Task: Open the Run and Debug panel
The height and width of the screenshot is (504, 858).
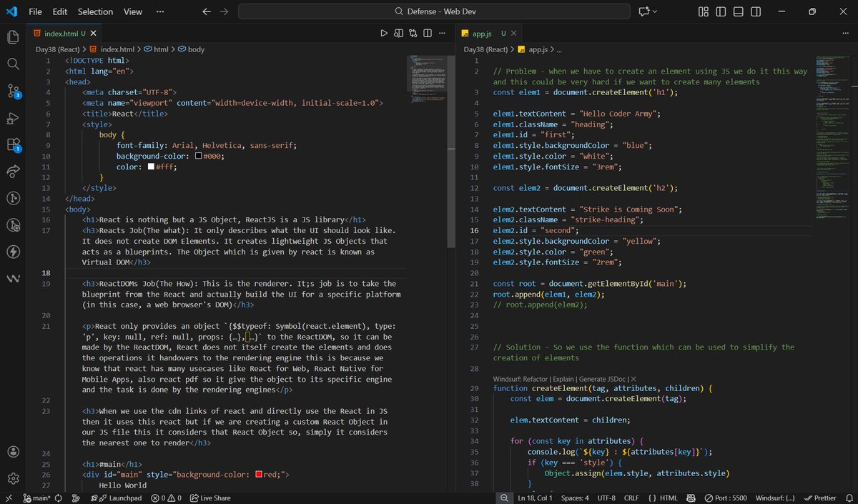Action: [x=13, y=116]
